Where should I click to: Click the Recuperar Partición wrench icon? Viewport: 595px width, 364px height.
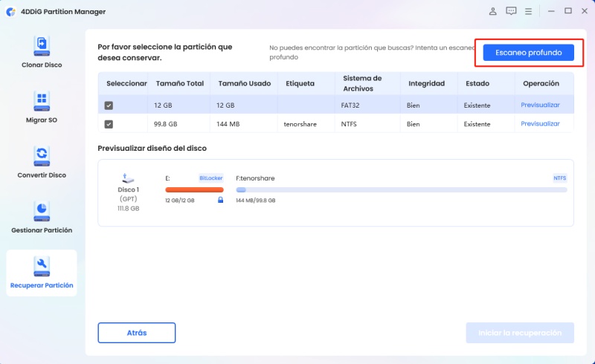pos(42,266)
